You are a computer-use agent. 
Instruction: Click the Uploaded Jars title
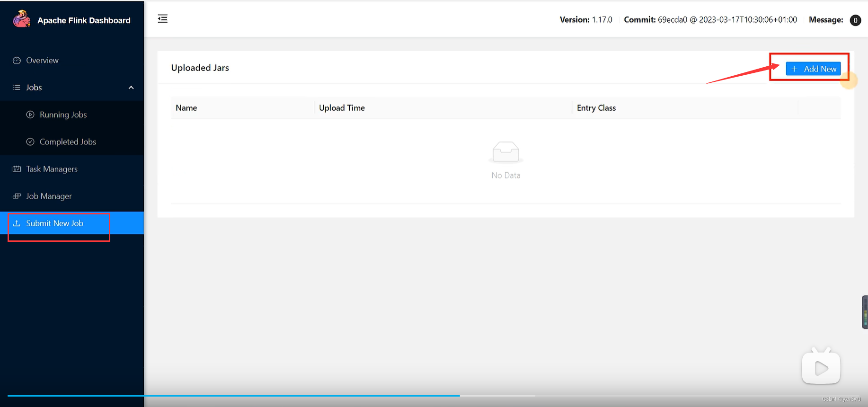click(200, 68)
